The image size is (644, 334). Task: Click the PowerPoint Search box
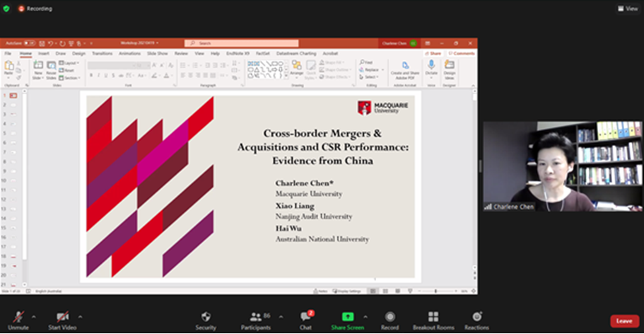click(233, 43)
